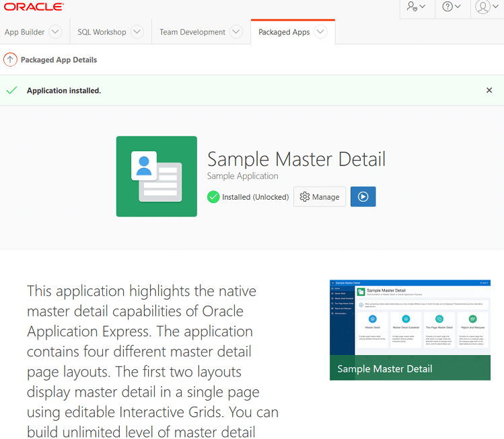This screenshot has height=439, width=504.
Task: Click the Manage button
Action: 320,196
